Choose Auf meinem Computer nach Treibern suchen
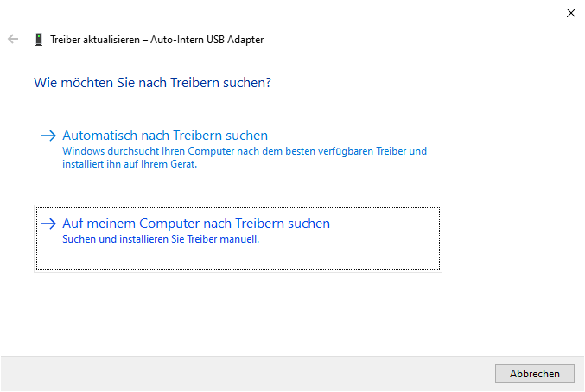The width and height of the screenshot is (585, 392). point(196,224)
